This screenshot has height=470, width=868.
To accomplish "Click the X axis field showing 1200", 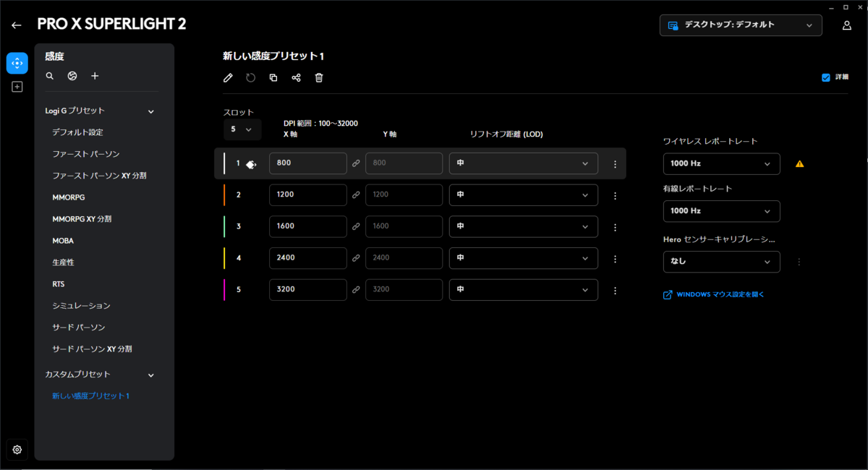I will point(308,195).
